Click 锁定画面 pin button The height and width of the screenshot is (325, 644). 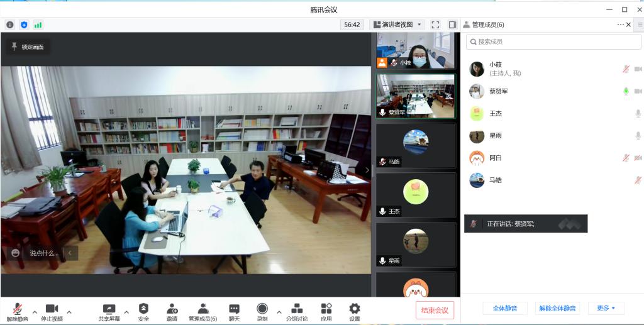coord(28,47)
